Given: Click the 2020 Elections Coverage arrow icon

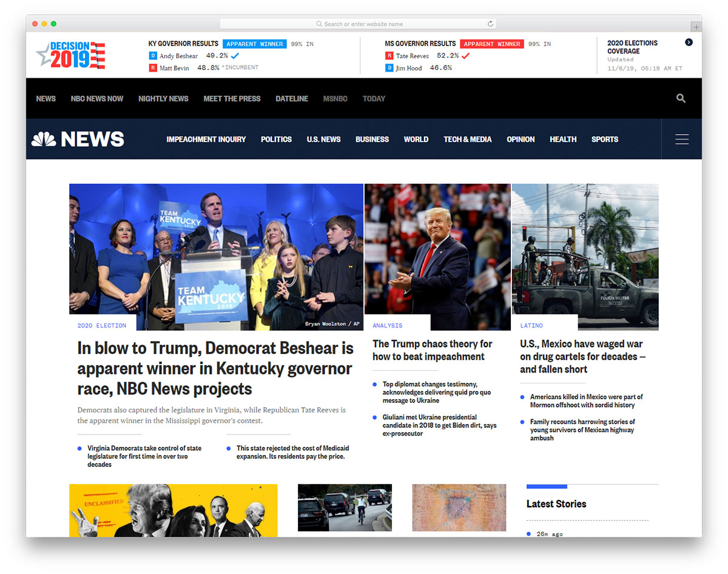Looking at the screenshot, I should point(689,42).
